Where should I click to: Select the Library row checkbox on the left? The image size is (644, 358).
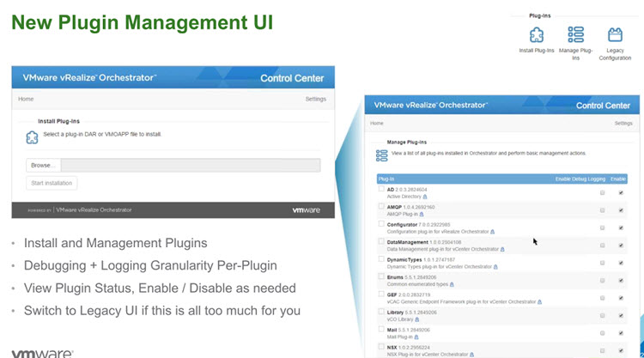[381, 312]
